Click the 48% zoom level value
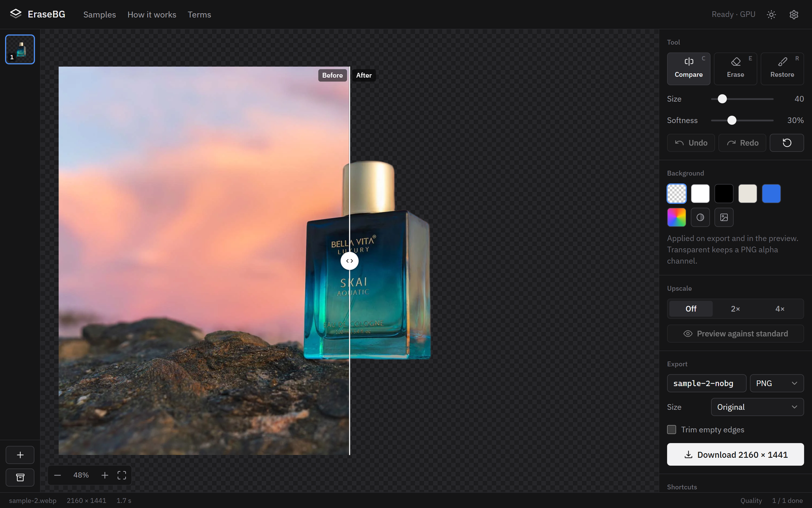 (81, 475)
